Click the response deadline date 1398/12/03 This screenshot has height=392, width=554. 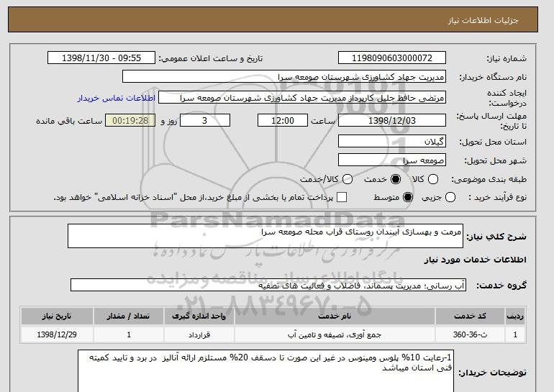[x=392, y=120]
